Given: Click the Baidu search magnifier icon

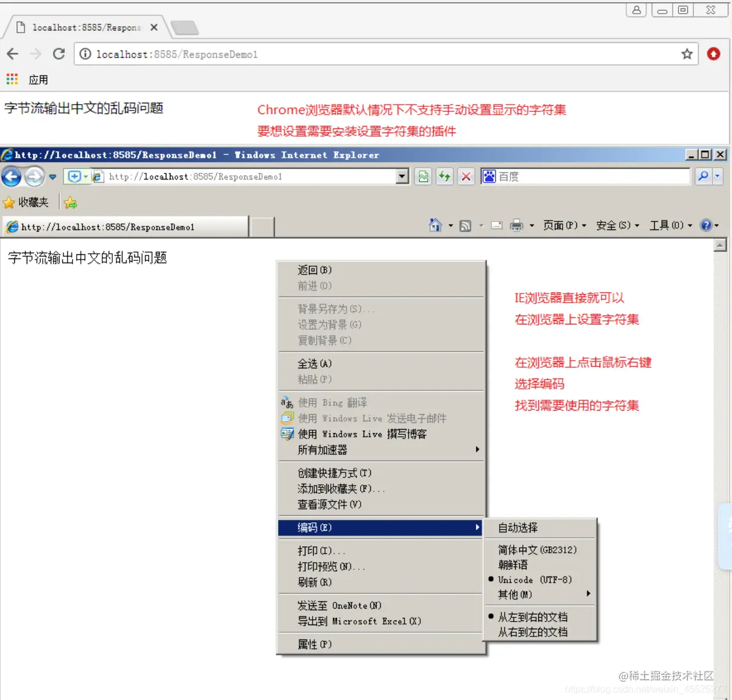Looking at the screenshot, I should click(x=703, y=176).
